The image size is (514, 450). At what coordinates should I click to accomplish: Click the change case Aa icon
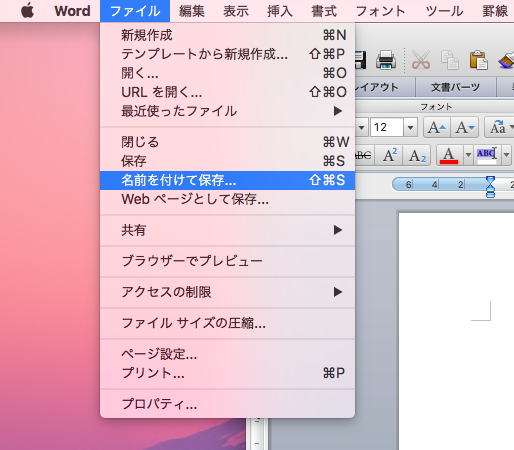coord(499,127)
